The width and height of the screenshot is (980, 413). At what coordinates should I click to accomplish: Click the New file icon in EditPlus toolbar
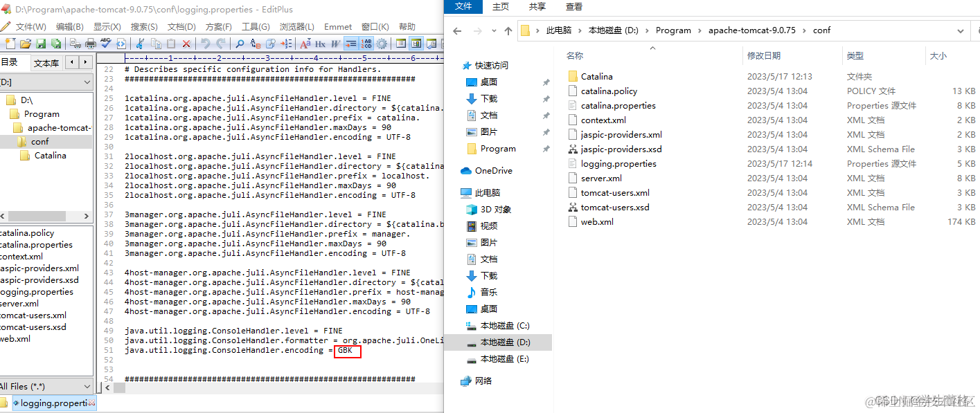pos(10,44)
